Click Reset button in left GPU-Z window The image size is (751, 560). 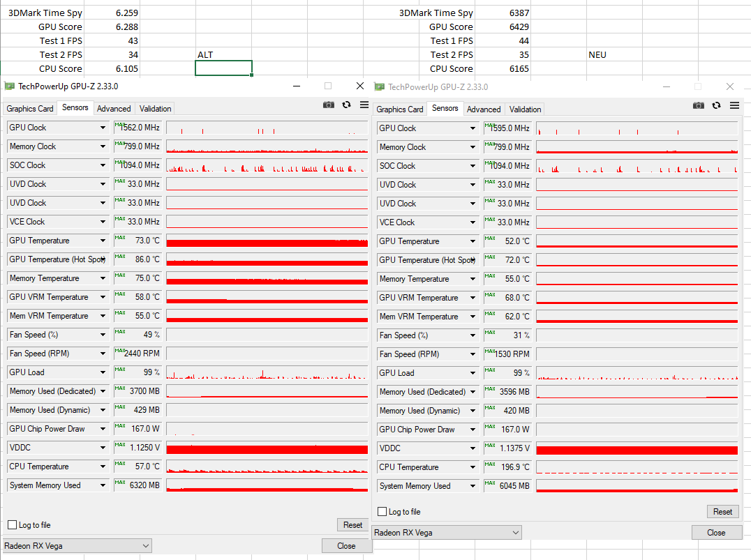click(x=352, y=525)
